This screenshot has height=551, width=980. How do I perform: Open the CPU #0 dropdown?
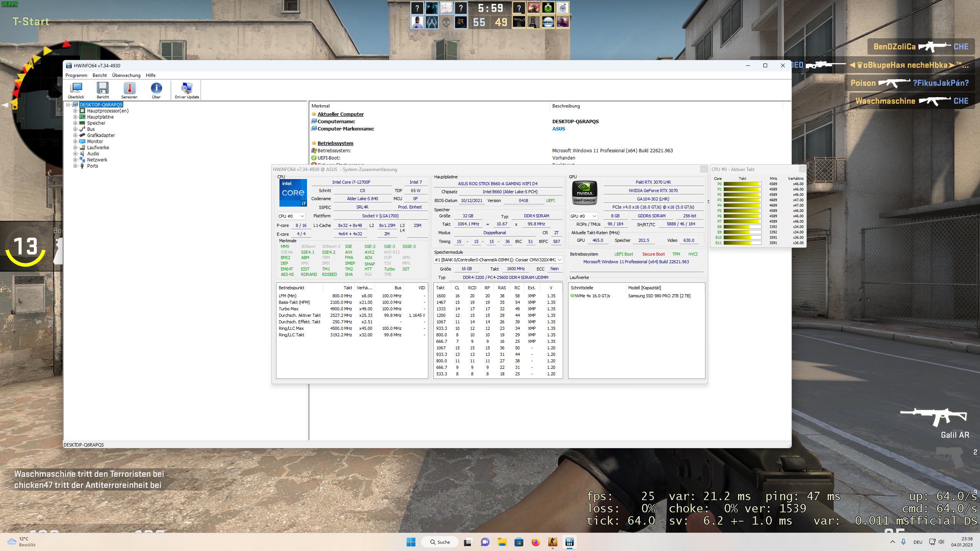click(x=291, y=216)
